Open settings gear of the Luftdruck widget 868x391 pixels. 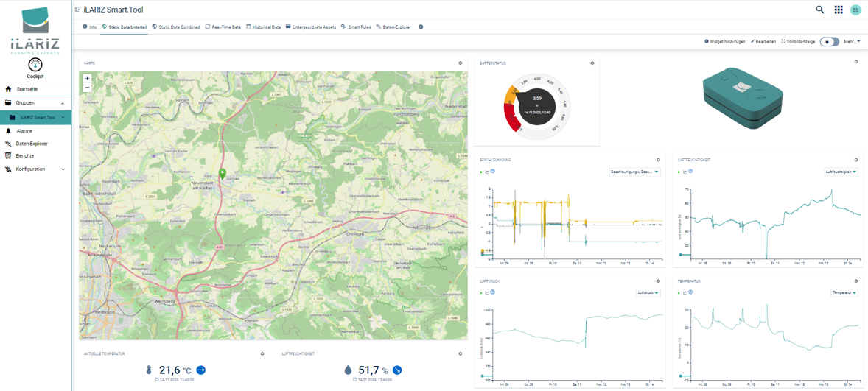pyautogui.click(x=658, y=281)
